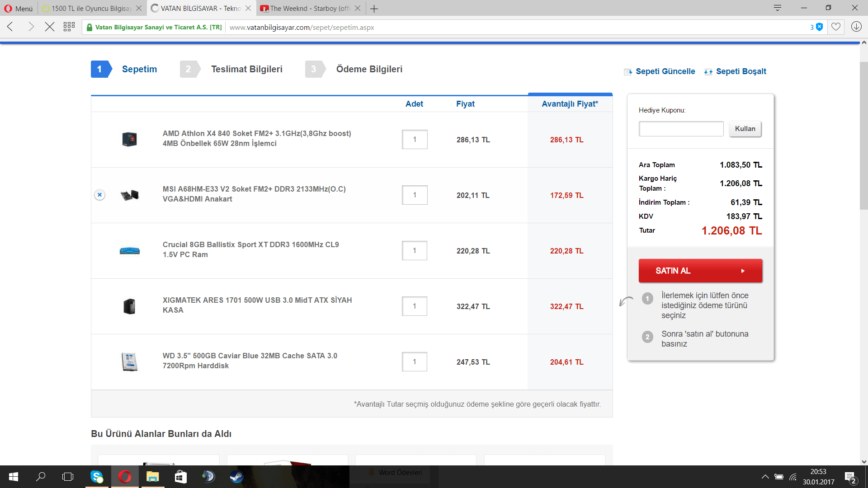
Task: Click the ad blocker shield icon
Action: tap(819, 27)
